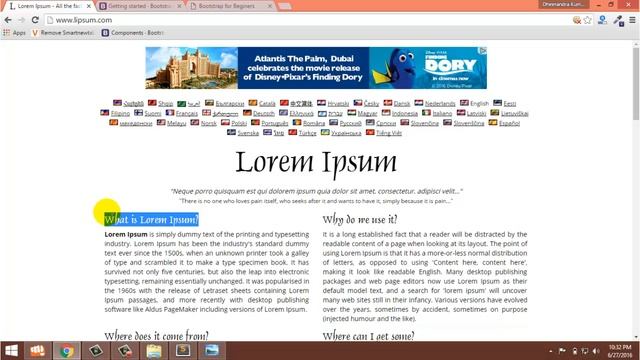Click the 'Where can I get some?' heading
640x360 pixels.
point(368,336)
